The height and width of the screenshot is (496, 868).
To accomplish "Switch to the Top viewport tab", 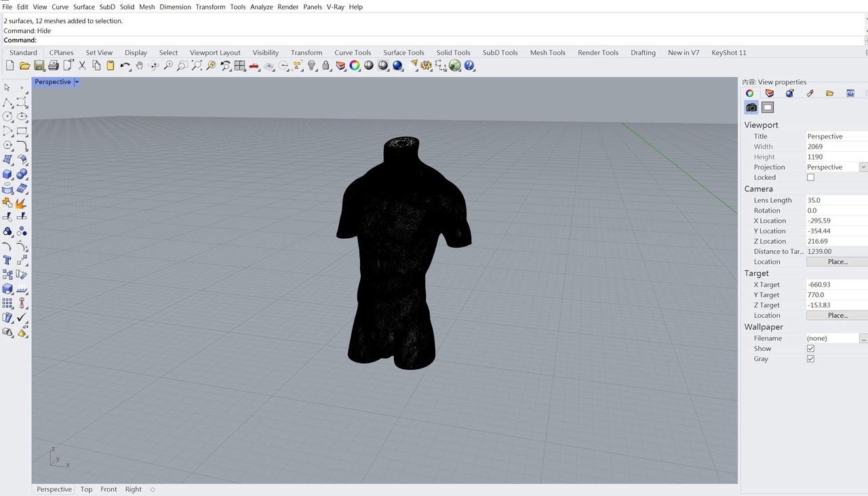I will (86, 489).
